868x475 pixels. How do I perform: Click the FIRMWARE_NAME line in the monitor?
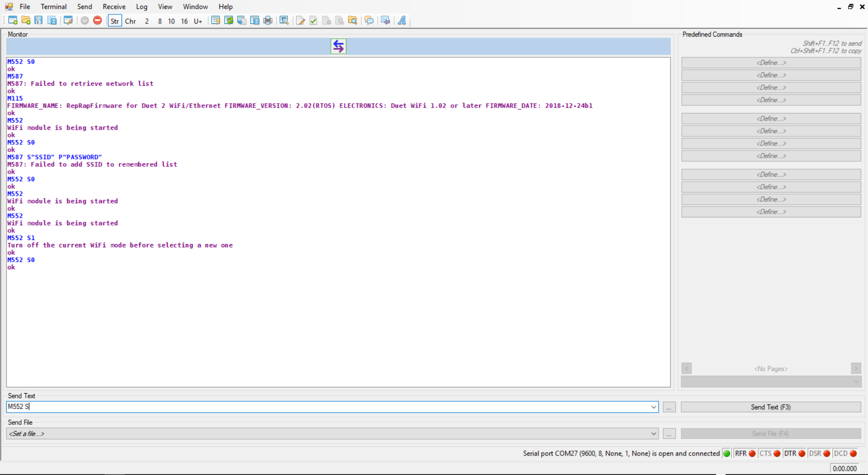pos(300,106)
